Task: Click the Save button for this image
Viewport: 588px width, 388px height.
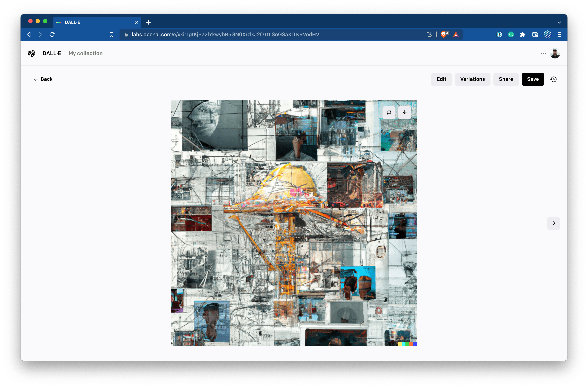Action: (532, 79)
